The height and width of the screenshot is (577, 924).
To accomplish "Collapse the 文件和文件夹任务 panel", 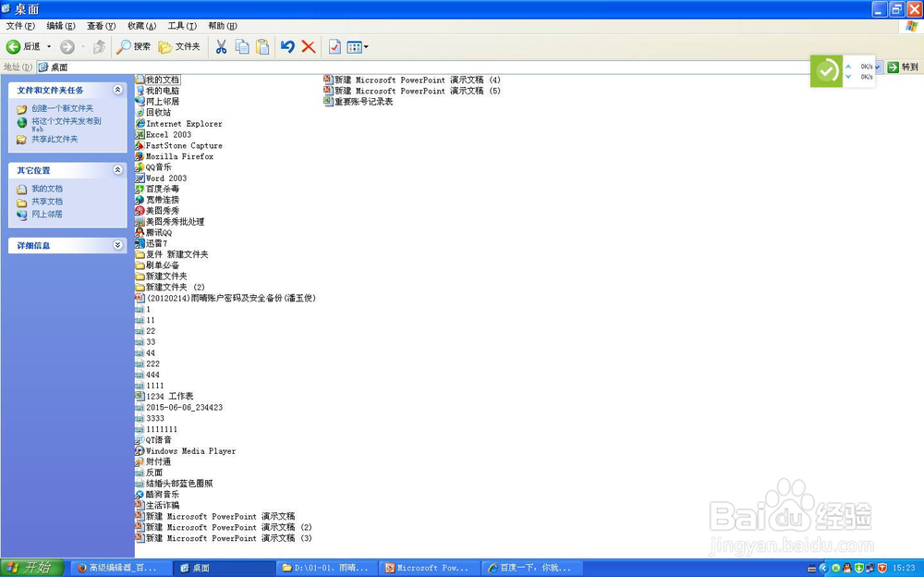I will pyautogui.click(x=117, y=90).
